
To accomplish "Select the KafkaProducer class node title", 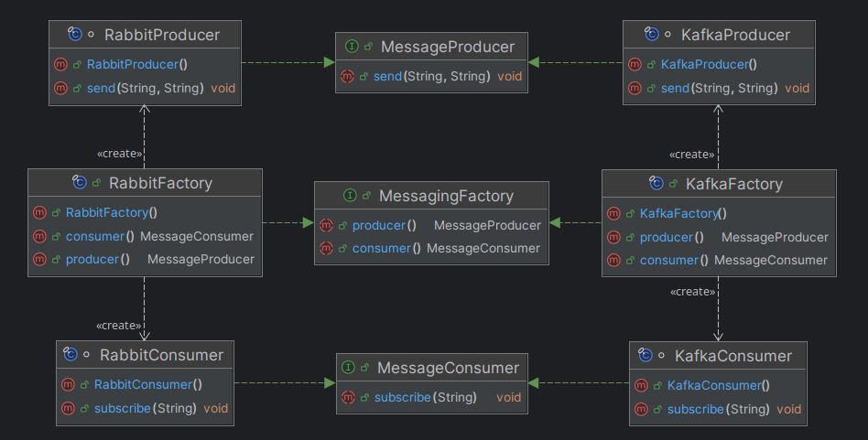I will click(735, 35).
